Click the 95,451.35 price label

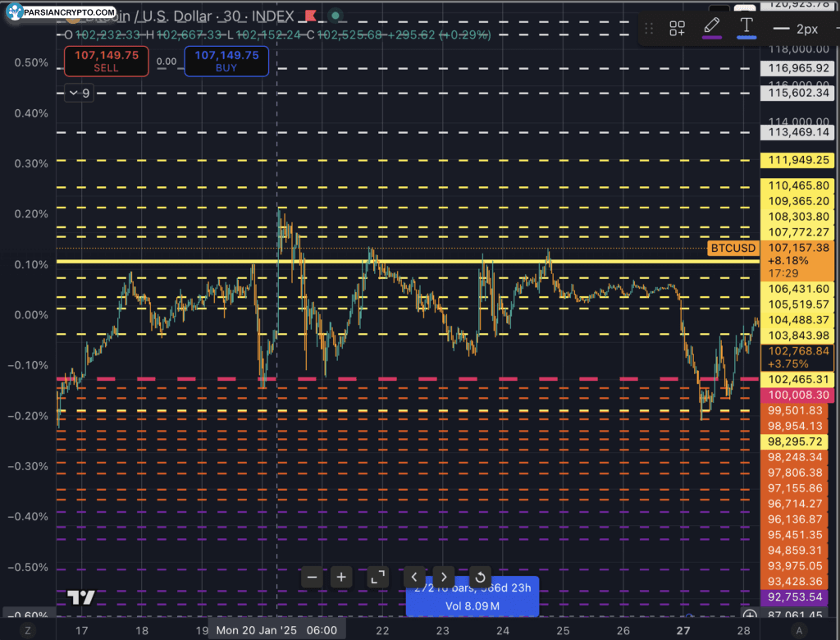(794, 535)
